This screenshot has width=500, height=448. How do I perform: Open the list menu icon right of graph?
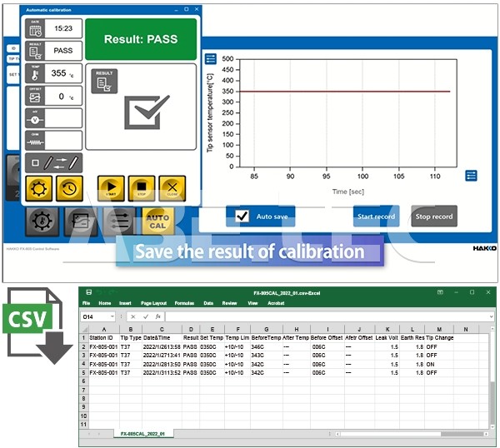coord(472,176)
